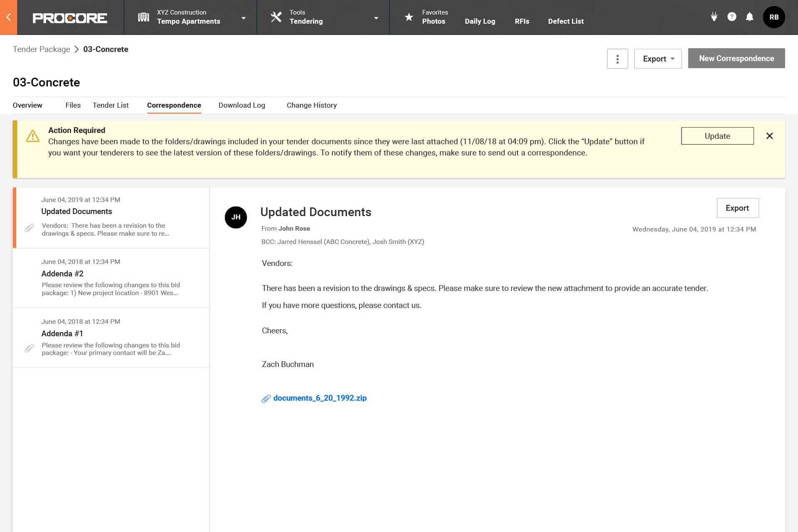Switch to the Files tab
This screenshot has width=798, height=532.
click(x=73, y=105)
